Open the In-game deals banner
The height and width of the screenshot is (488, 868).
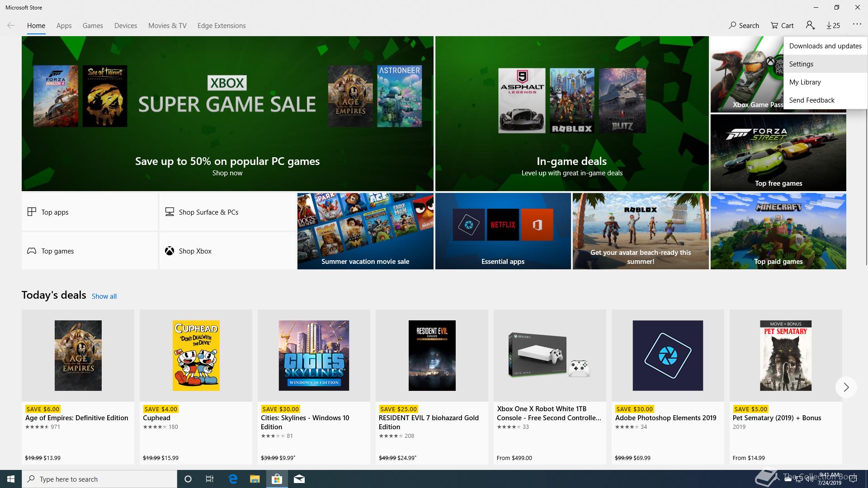pos(572,113)
